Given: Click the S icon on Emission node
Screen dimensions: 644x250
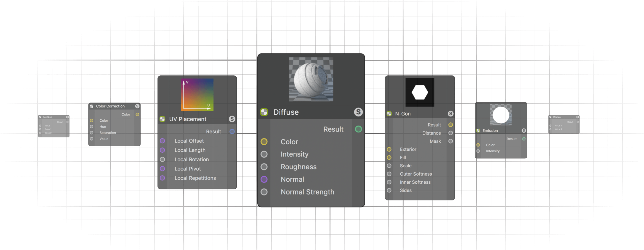Looking at the screenshot, I should 524,131.
